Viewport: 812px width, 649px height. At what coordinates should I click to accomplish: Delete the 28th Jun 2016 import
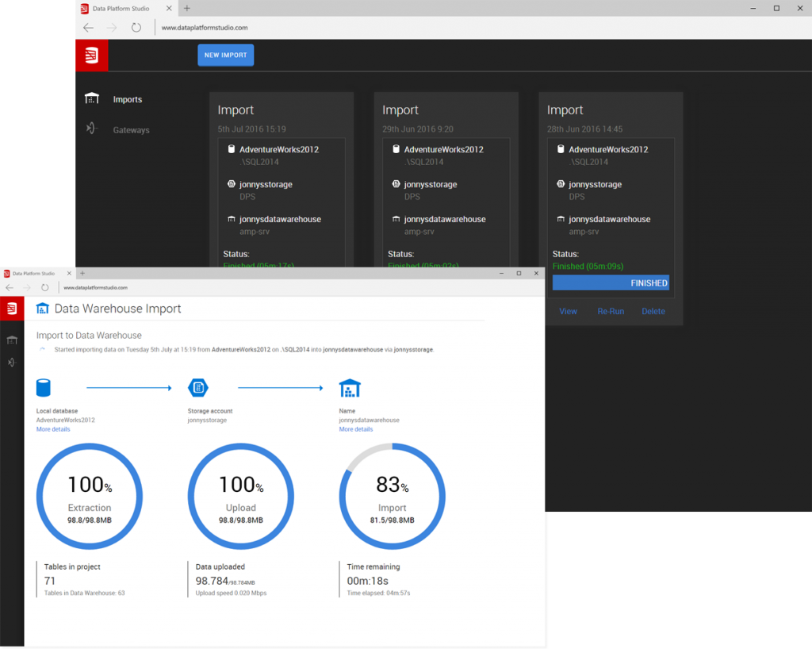click(653, 311)
